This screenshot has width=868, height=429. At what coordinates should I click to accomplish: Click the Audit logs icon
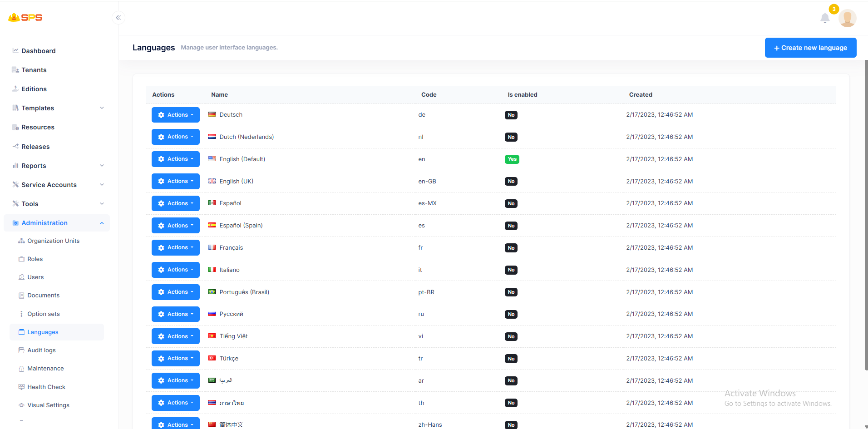(x=21, y=350)
